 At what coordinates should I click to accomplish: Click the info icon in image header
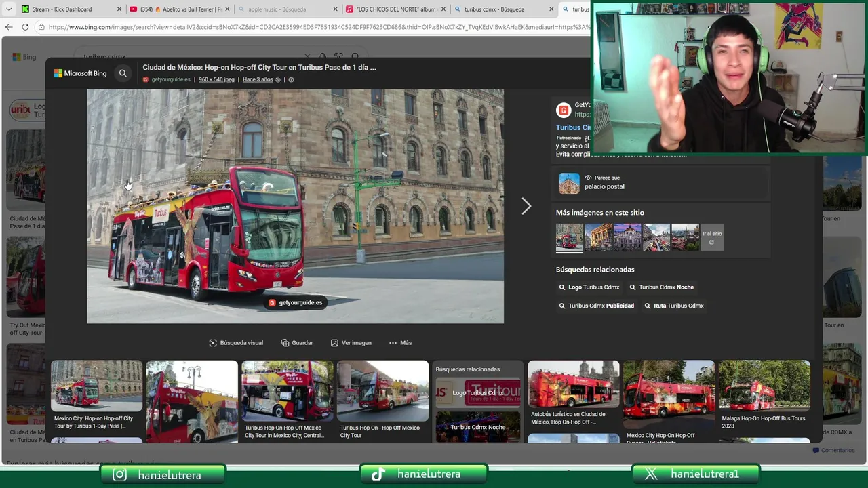click(291, 79)
